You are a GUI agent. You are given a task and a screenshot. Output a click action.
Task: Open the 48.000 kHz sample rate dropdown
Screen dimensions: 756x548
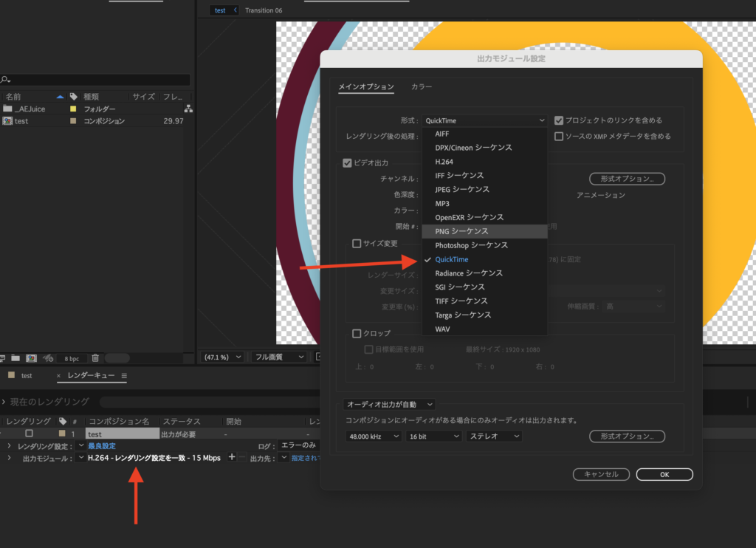point(374,436)
